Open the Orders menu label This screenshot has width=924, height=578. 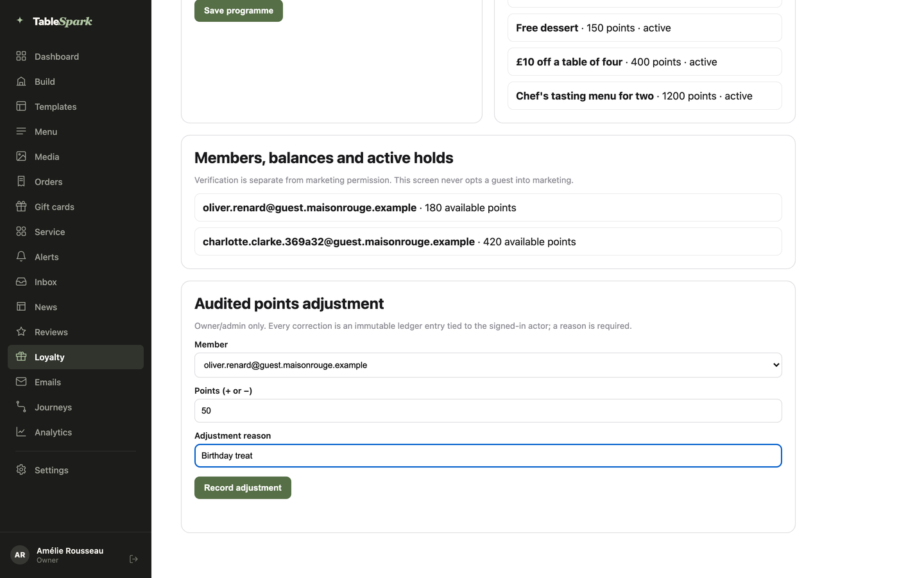(49, 182)
